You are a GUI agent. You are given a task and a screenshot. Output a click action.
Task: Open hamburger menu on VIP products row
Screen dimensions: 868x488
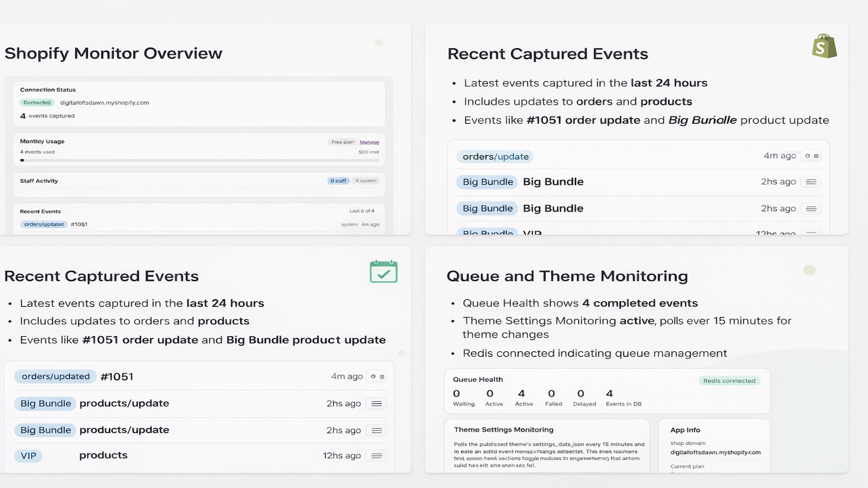coord(376,455)
